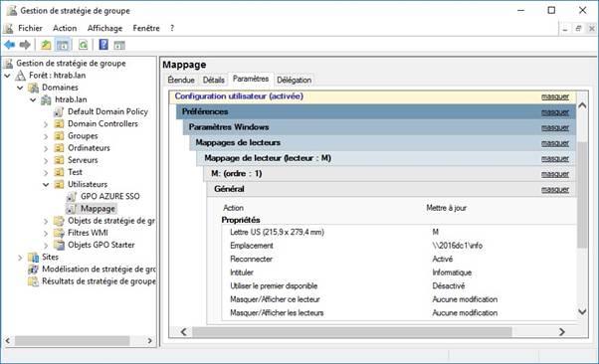
Task: Click masquer link for Général section
Action: [x=555, y=189]
